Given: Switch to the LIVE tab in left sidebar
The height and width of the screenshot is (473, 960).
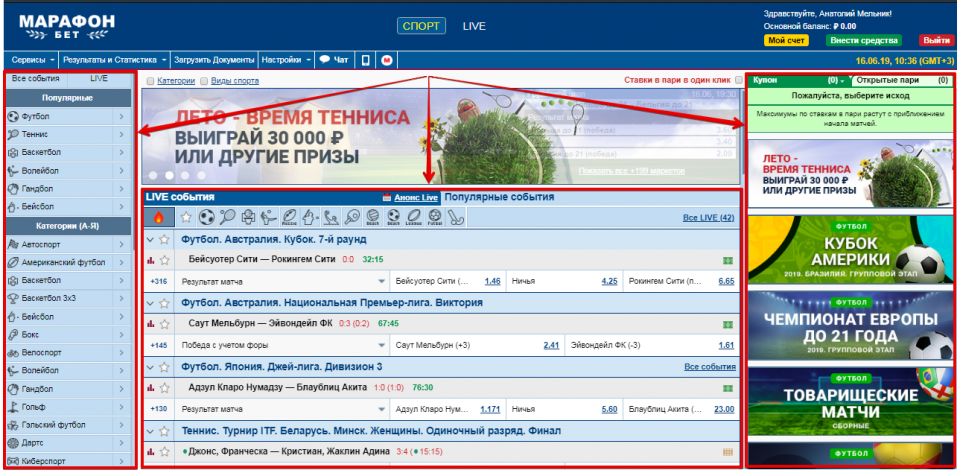Looking at the screenshot, I should (99, 78).
